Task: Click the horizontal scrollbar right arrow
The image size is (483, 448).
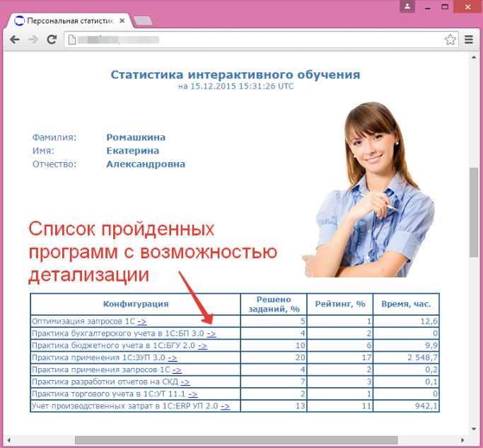Action: click(462, 440)
